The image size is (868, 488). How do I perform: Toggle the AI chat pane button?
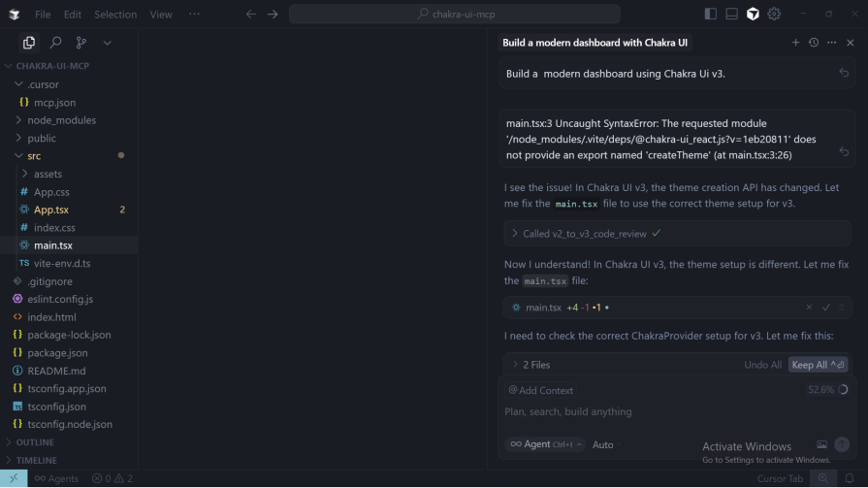753,15
